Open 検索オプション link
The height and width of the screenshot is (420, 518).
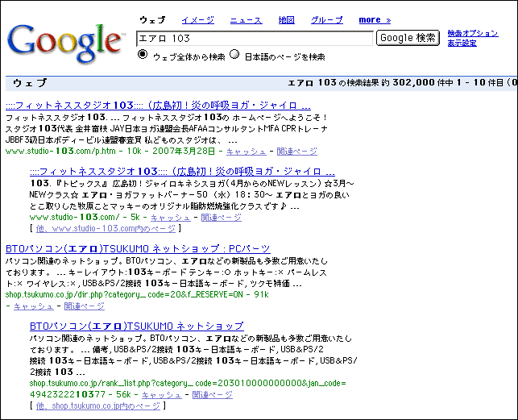pos(473,33)
